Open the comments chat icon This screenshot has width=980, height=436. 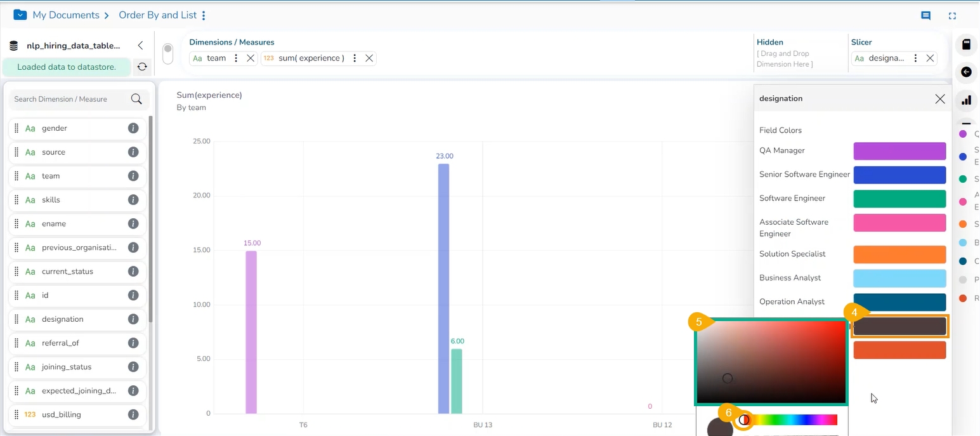(x=925, y=16)
